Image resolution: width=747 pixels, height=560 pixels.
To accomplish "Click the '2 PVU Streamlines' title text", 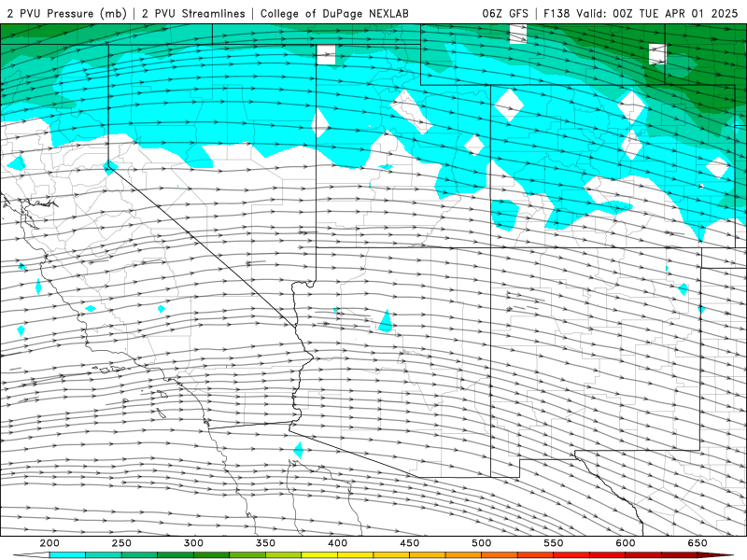I will click(193, 13).
